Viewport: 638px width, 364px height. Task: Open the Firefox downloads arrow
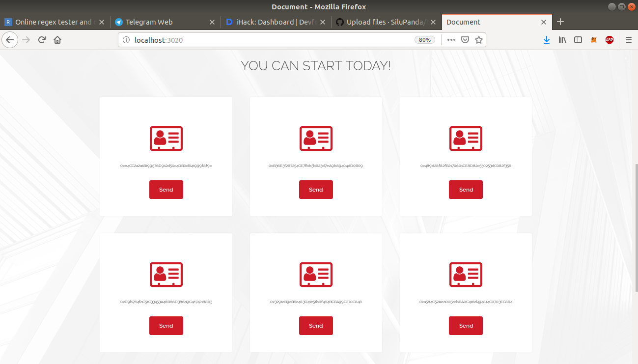point(547,40)
